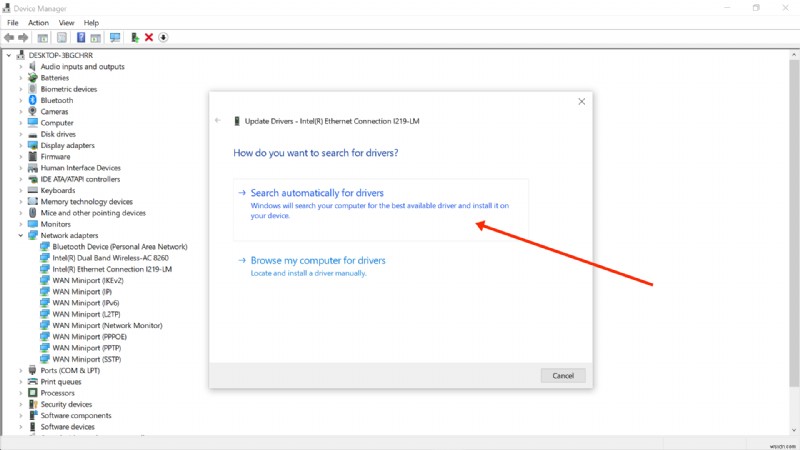The height and width of the screenshot is (450, 800).
Task: Expand the Display adapters category
Action: tap(20, 145)
